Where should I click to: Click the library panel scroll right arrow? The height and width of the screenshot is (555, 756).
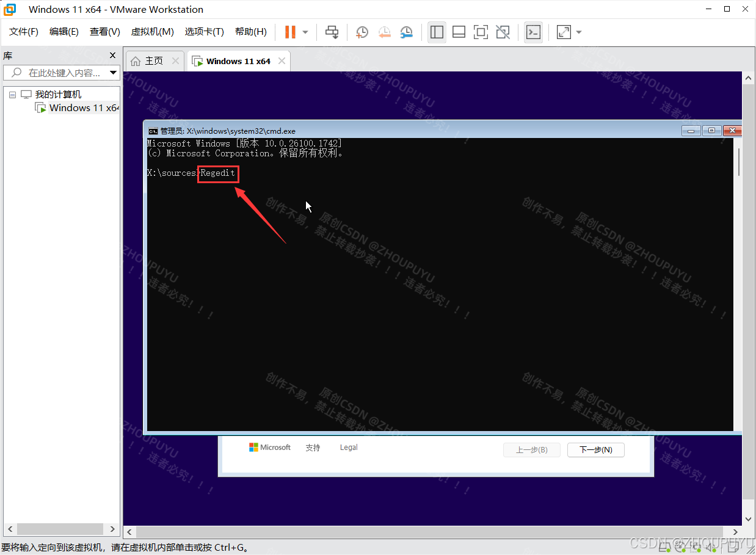point(112,529)
